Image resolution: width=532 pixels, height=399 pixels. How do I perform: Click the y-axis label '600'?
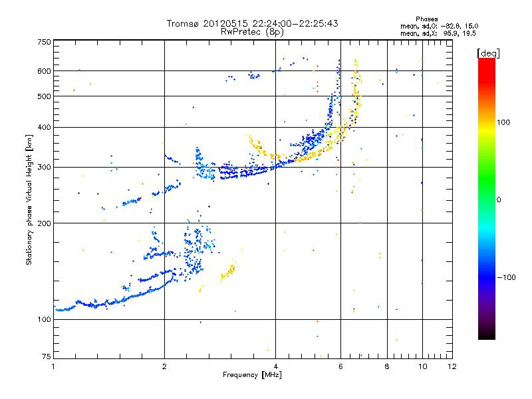click(x=44, y=71)
